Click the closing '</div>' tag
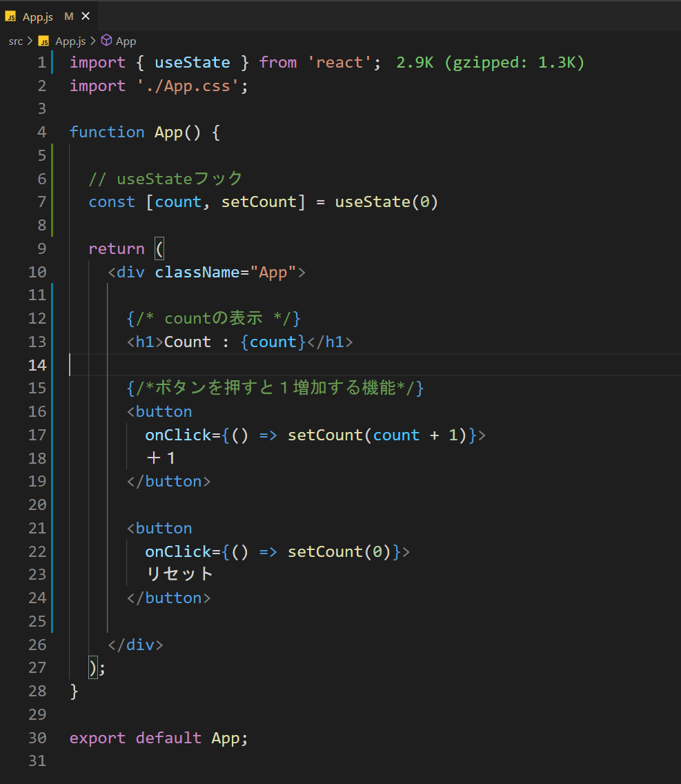This screenshot has height=784, width=681. 135,645
